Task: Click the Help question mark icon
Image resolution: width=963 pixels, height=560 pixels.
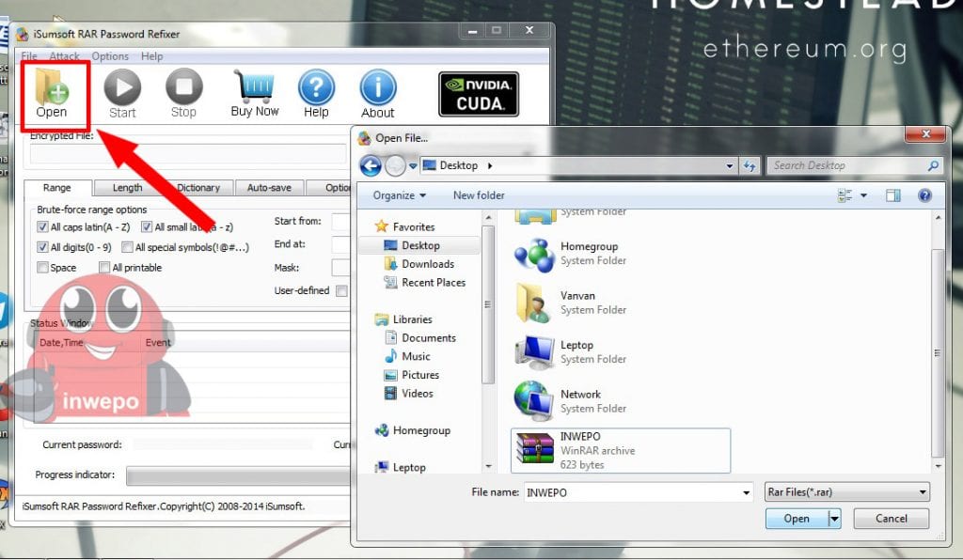Action: (x=316, y=93)
